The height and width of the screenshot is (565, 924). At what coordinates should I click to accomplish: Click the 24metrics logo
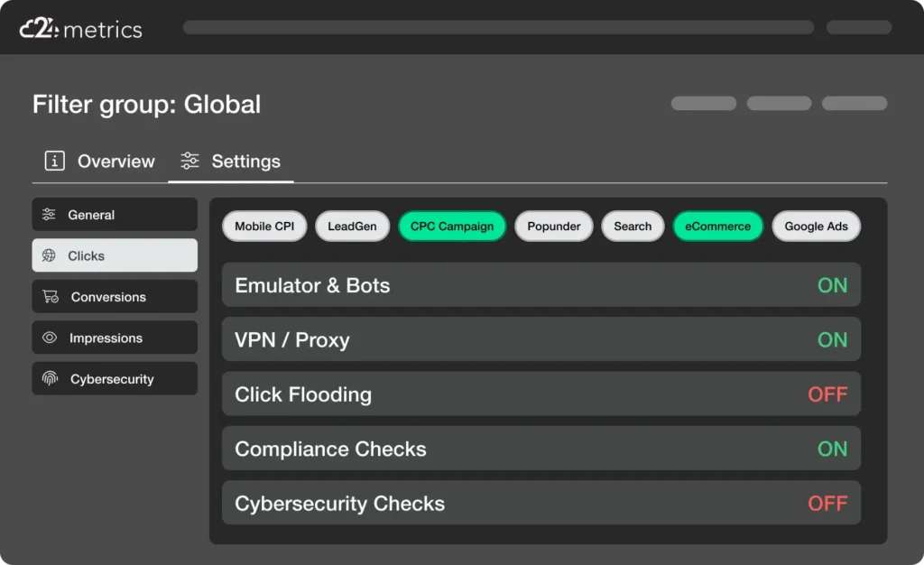pyautogui.click(x=80, y=28)
